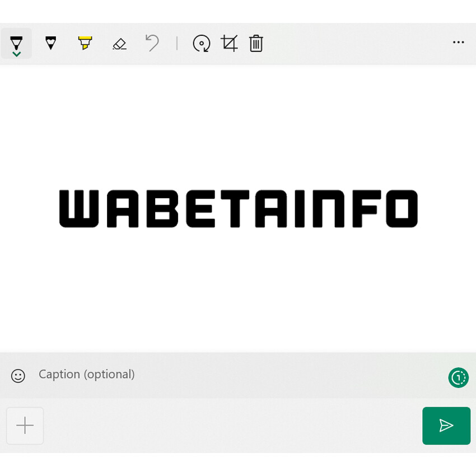
Task: Send the image with green button
Action: [x=446, y=426]
